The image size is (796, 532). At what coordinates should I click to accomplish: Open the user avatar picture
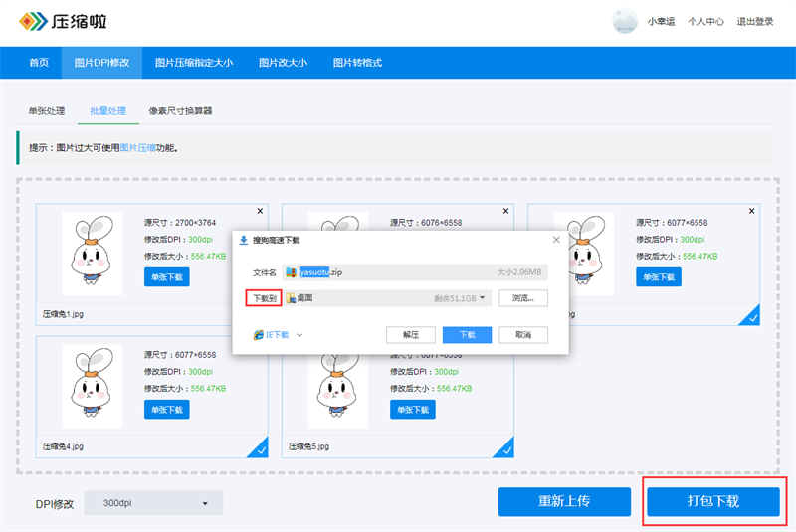click(625, 21)
